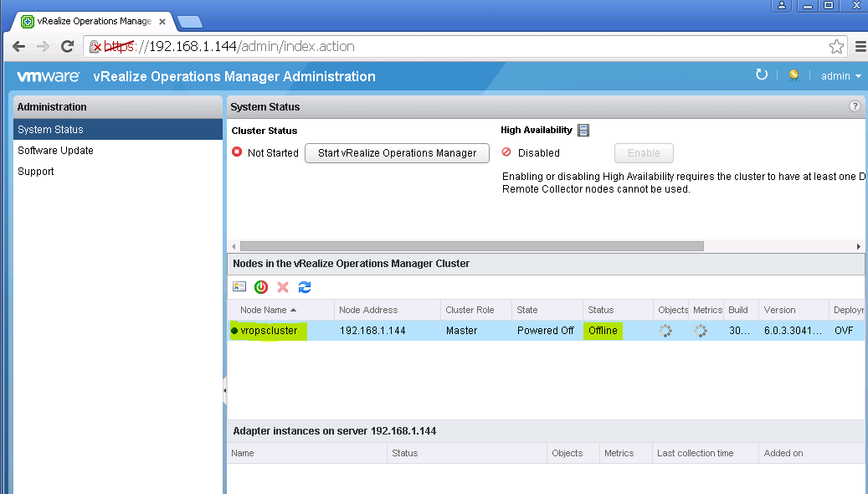Click adapter instances Status column header
This screenshot has width=868, height=494.
(467, 453)
